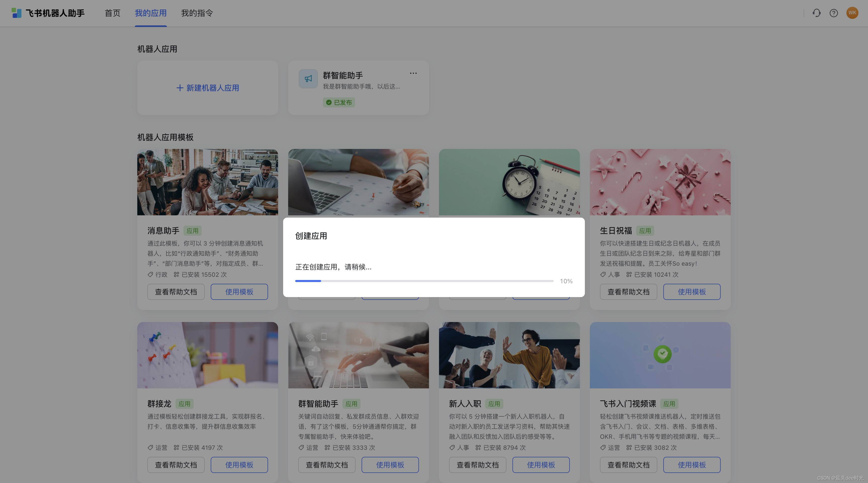This screenshot has width=868, height=483.
Task: Select the 我的应用 tab
Action: pyautogui.click(x=151, y=13)
